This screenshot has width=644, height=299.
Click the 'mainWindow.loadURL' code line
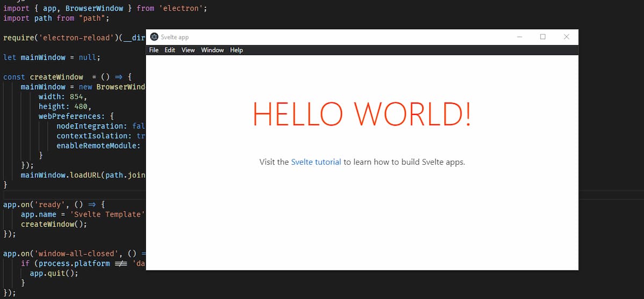[83, 175]
